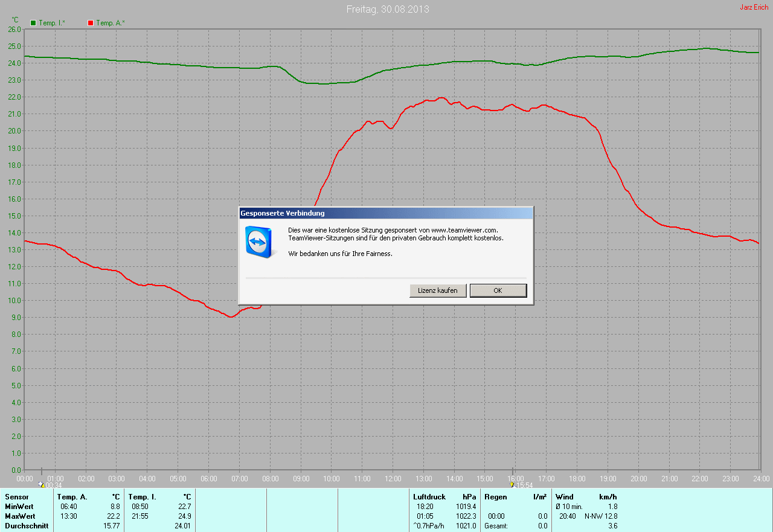The width and height of the screenshot is (773, 532).
Task: Click the Gesponserte Verbindung dialog title bar
Action: (x=386, y=213)
